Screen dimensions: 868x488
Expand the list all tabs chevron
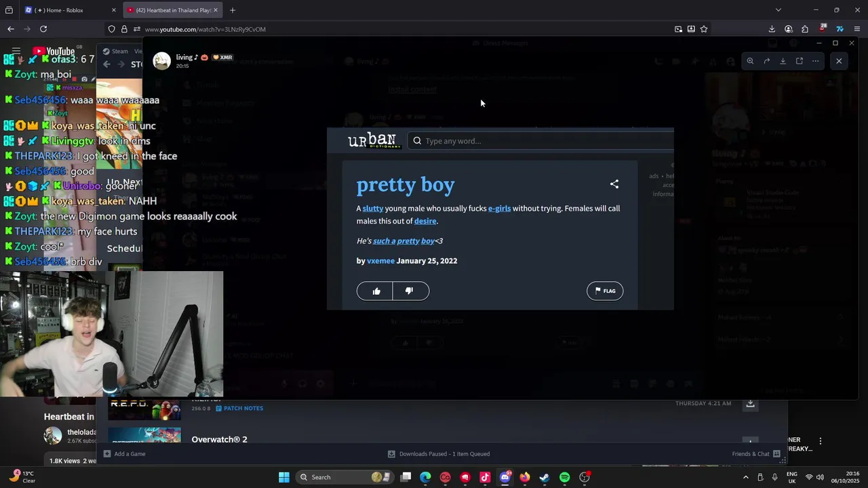coord(778,10)
